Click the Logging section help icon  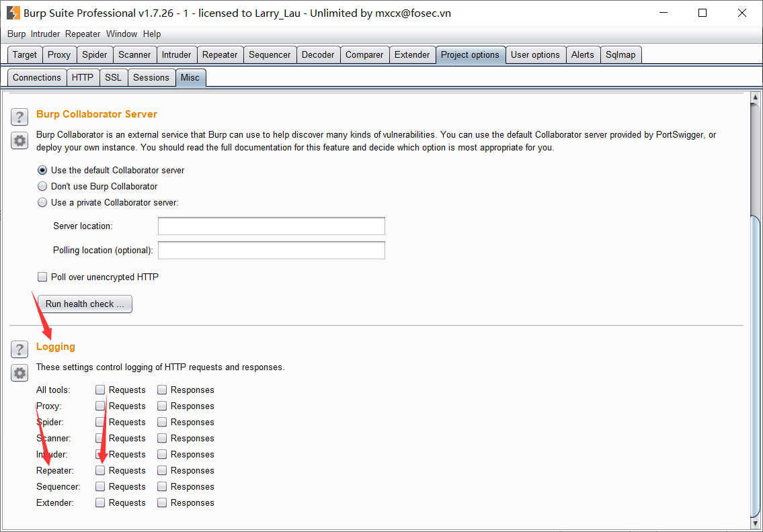[x=19, y=349]
